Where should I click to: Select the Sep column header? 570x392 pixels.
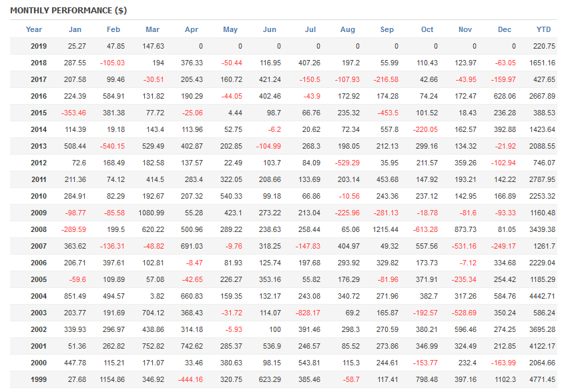387,29
